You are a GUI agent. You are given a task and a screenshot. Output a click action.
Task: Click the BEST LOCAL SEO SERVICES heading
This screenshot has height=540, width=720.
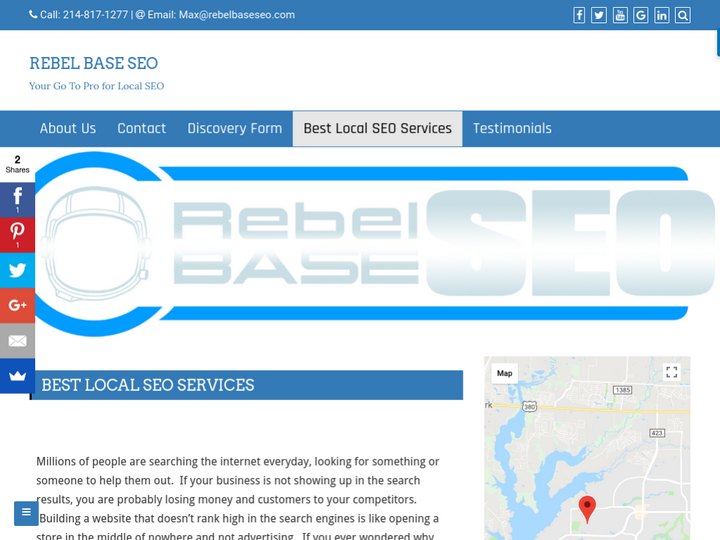(148, 385)
